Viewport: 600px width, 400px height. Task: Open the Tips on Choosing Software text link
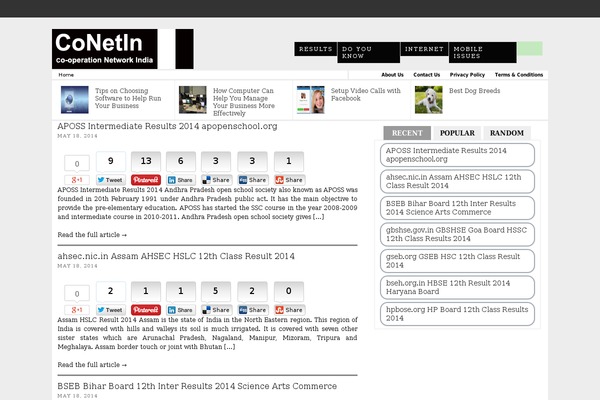(128, 98)
